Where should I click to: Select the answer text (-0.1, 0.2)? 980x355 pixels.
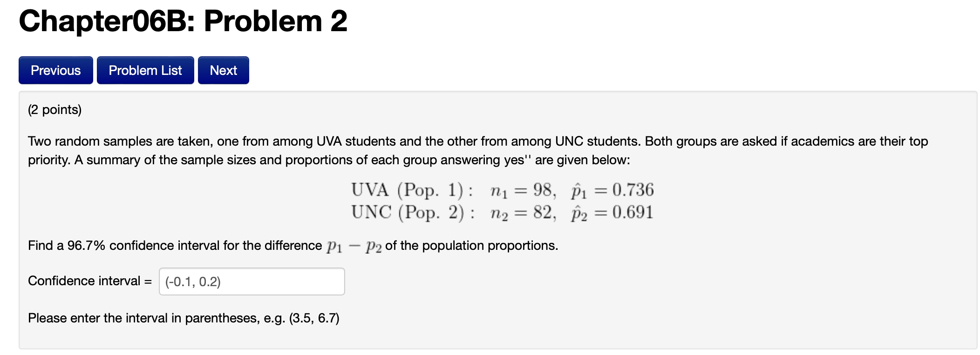[192, 281]
